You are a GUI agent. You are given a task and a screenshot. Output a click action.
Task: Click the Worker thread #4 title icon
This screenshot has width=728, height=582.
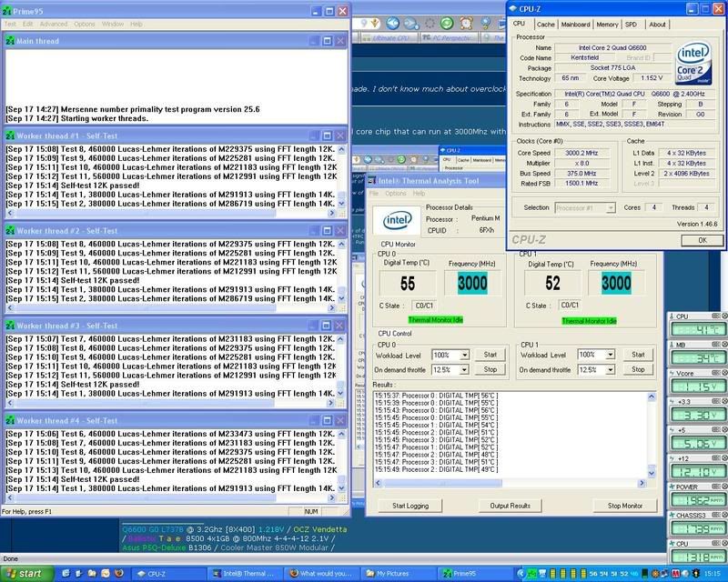[x=10, y=420]
